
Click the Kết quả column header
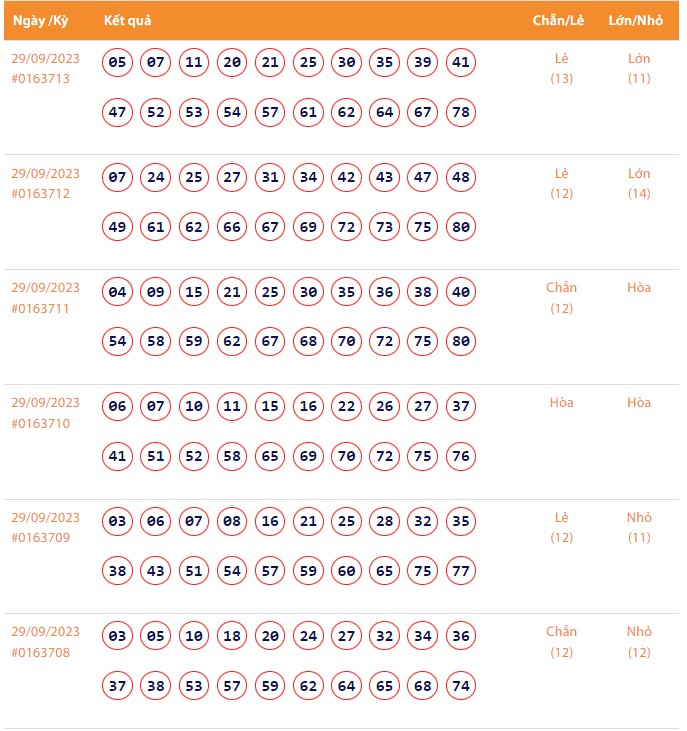(x=128, y=21)
